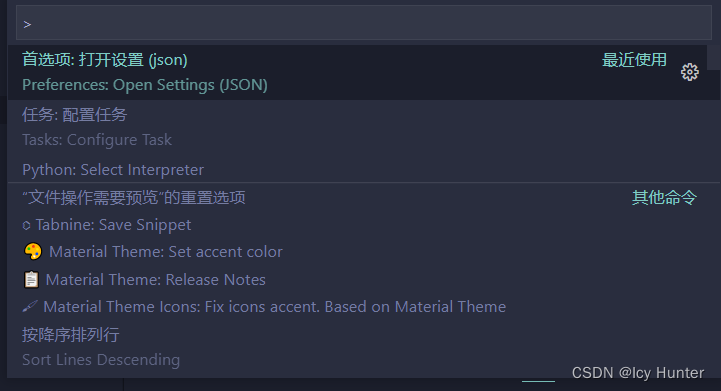Focus the command palette input box
Screen dimensions: 721x391
click(x=364, y=23)
